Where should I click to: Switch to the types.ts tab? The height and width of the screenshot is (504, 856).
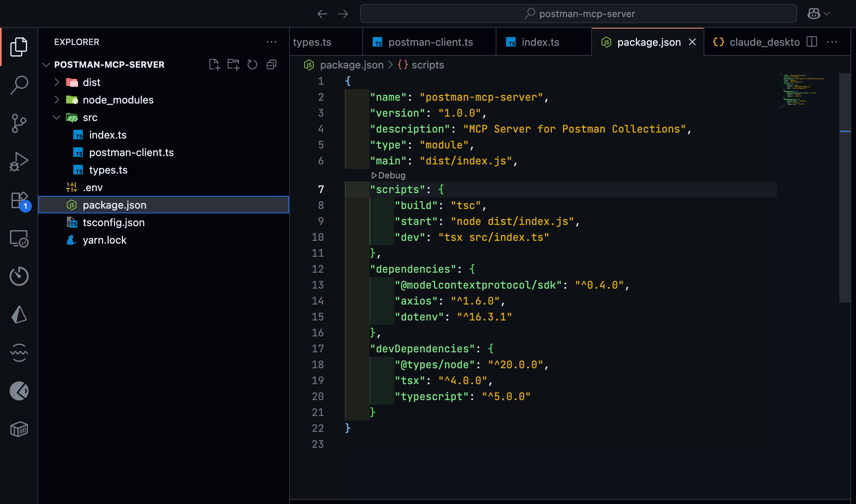point(326,42)
